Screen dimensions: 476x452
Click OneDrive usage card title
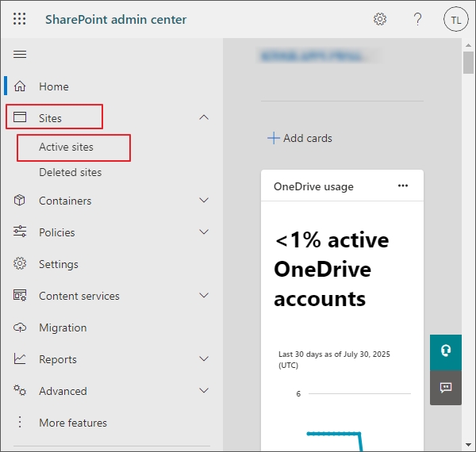(313, 186)
